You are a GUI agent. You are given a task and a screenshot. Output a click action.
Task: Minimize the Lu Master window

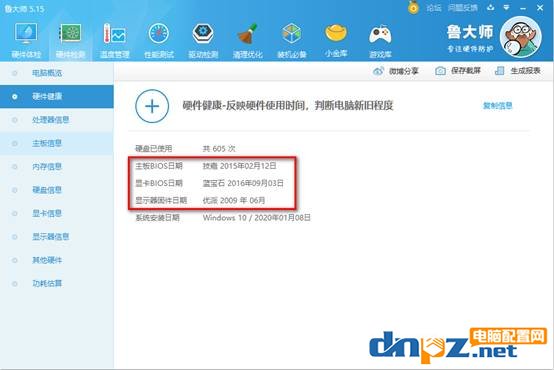tap(523, 8)
